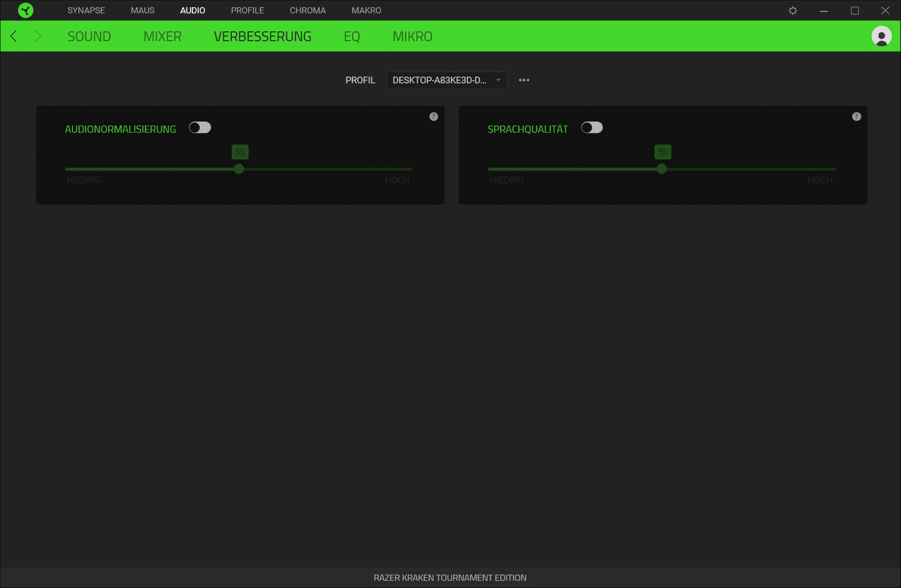The width and height of the screenshot is (901, 588).
Task: Open the Mikro tab
Action: click(x=412, y=37)
